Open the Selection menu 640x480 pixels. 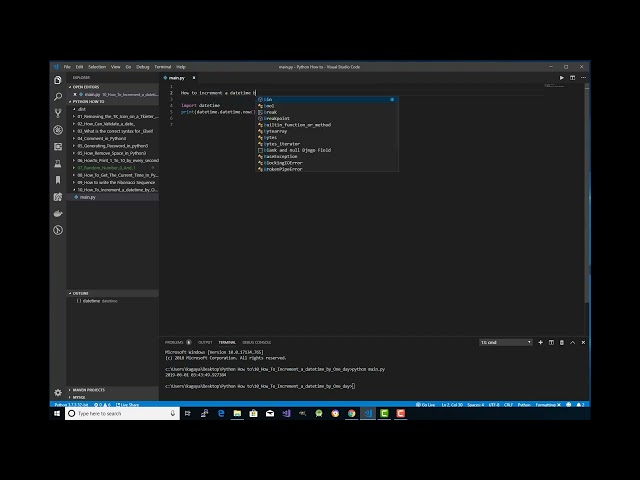click(97, 67)
